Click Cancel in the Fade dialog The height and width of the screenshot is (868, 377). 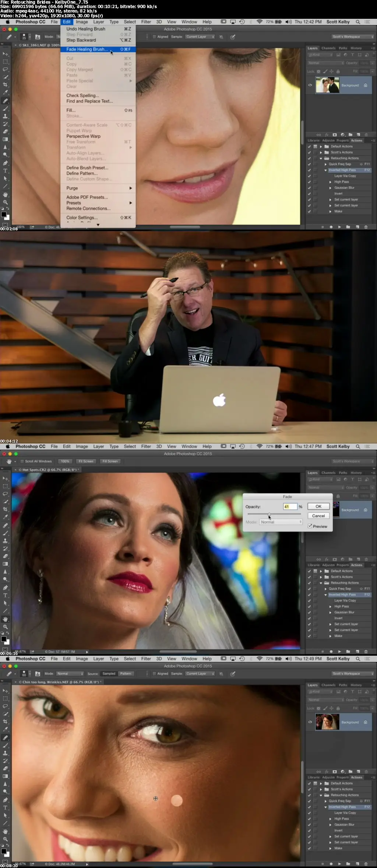coord(318,516)
